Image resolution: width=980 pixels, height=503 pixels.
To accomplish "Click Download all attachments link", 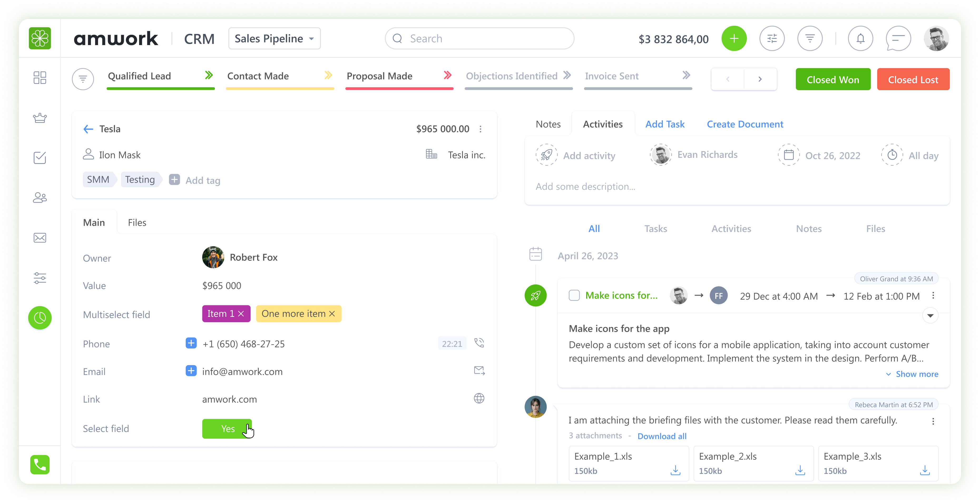I will [x=662, y=436].
